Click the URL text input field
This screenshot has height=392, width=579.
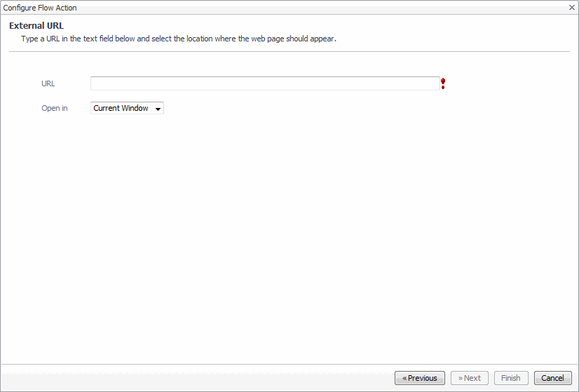tap(265, 83)
